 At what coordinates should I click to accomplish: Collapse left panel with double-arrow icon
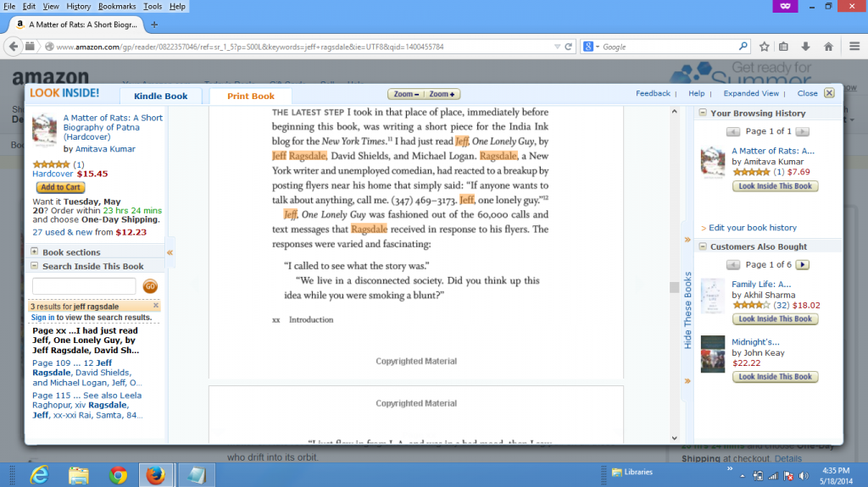pyautogui.click(x=170, y=252)
